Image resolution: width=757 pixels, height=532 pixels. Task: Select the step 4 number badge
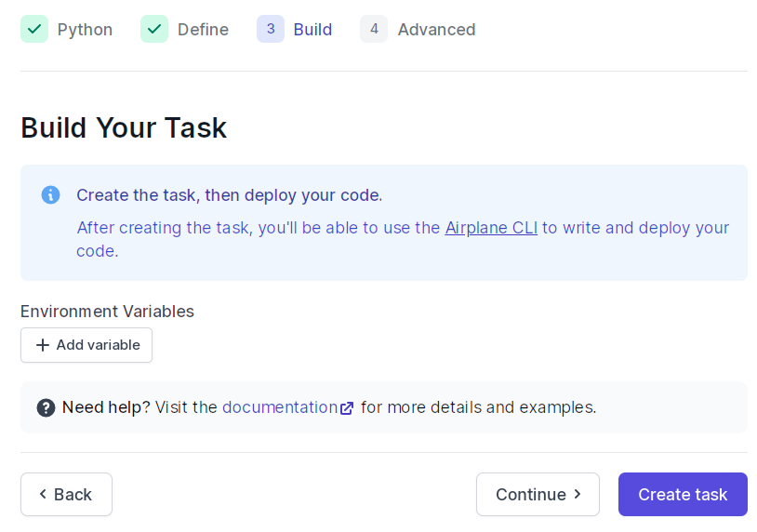coord(374,29)
